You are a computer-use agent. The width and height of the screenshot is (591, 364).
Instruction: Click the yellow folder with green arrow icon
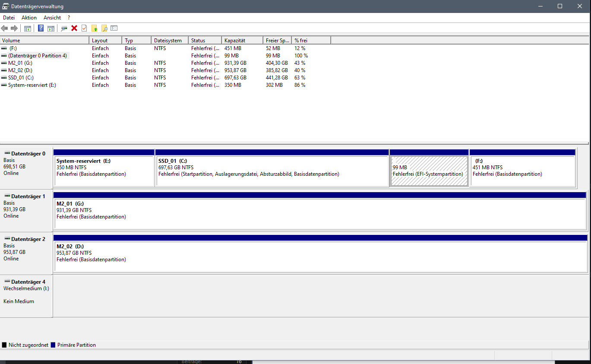tap(94, 28)
